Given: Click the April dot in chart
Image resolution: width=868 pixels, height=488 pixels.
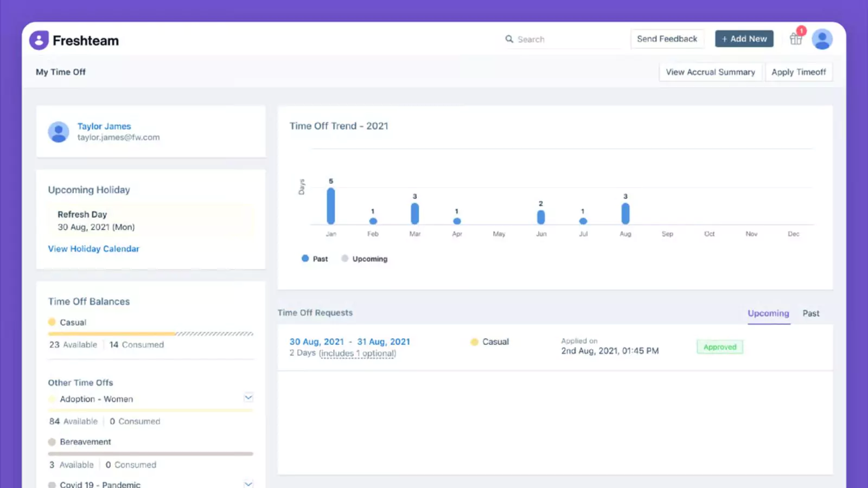Looking at the screenshot, I should click(x=457, y=221).
